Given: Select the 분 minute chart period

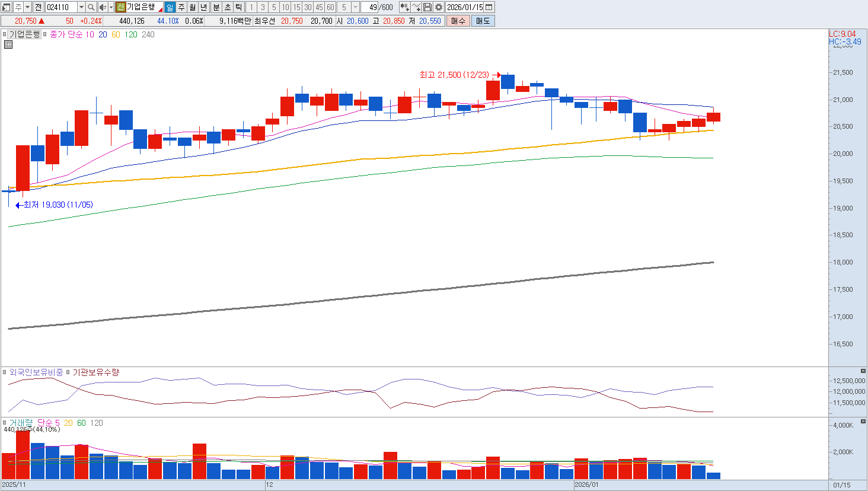Looking at the screenshot, I should coord(216,7).
